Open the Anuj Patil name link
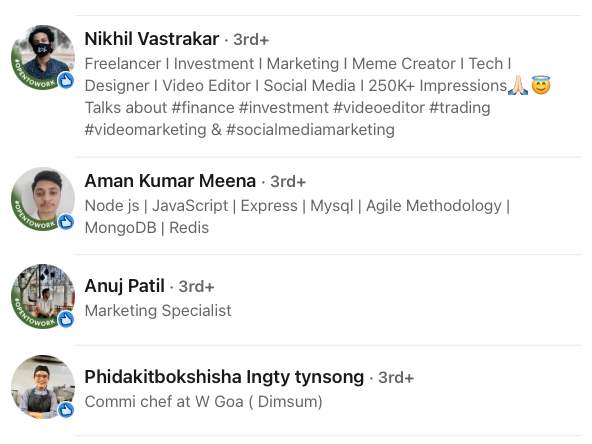 (125, 286)
